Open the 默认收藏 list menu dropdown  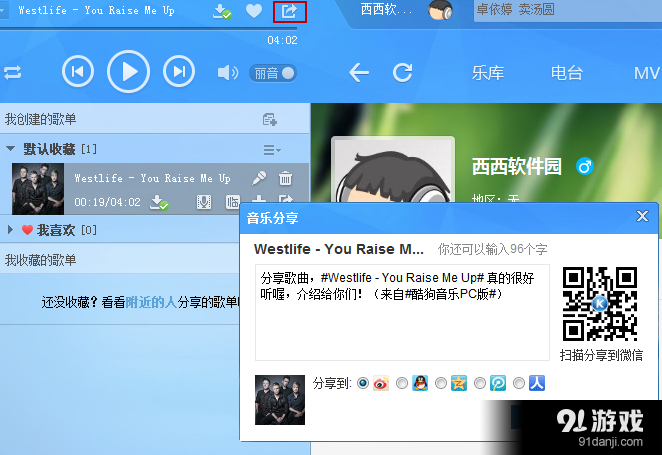[272, 149]
